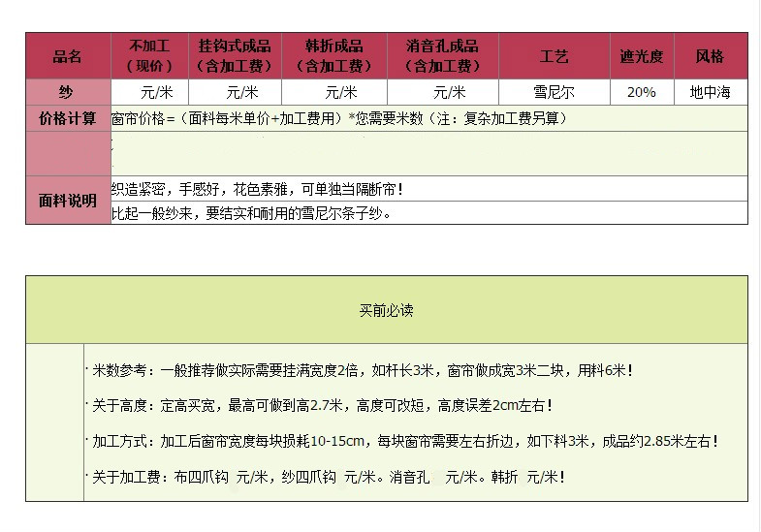Viewport: 761px width, 532px height.
Task: Click the line starting with 织造紧密
Action: (x=257, y=189)
